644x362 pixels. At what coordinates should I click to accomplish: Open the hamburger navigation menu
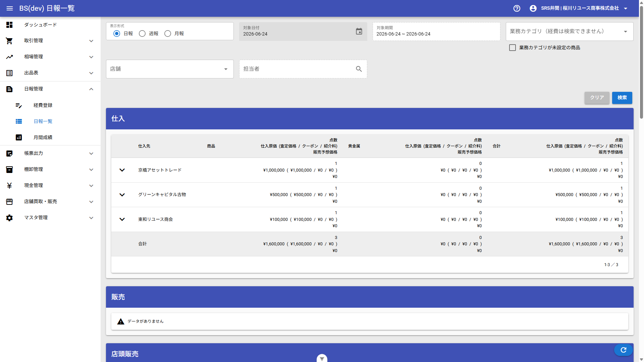10,8
